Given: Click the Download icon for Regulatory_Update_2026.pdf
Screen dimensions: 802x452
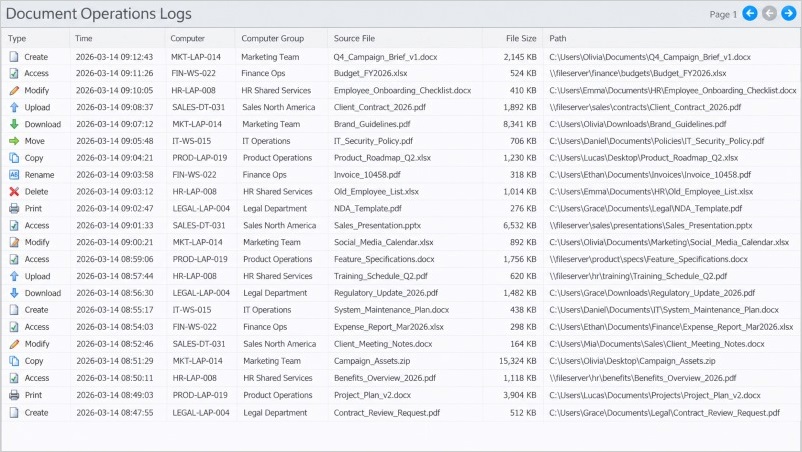Looking at the screenshot, I should [14, 293].
